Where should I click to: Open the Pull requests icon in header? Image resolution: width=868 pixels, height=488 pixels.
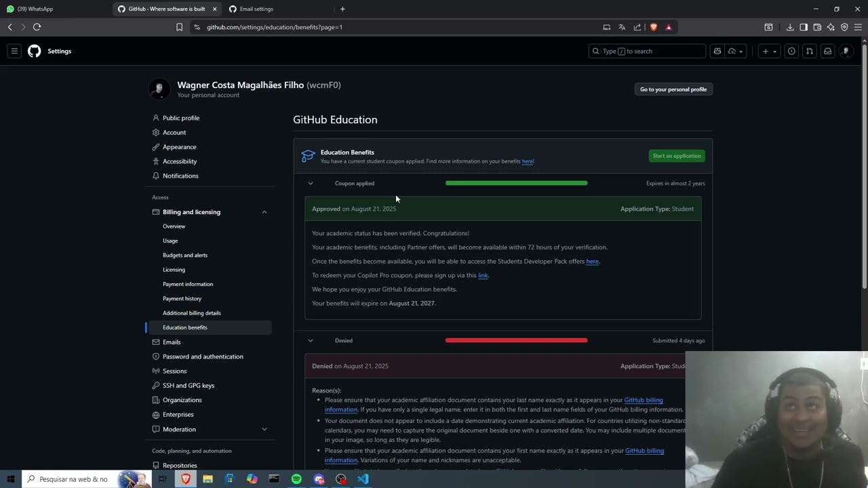[809, 51]
